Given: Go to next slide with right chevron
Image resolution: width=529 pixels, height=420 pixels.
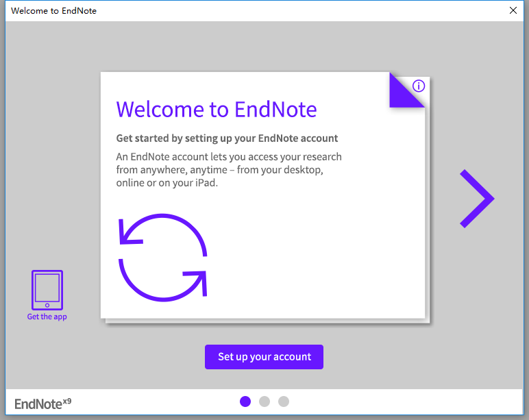Looking at the screenshot, I should [477, 199].
